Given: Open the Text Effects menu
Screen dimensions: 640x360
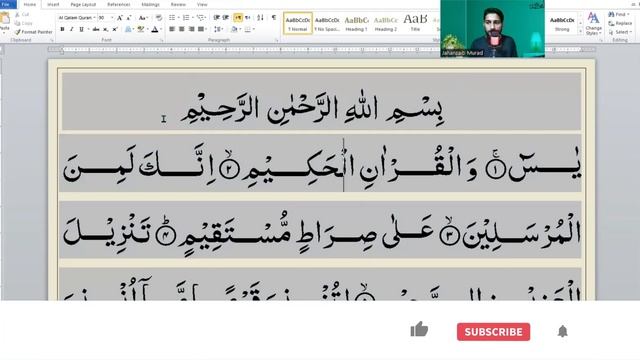Looking at the screenshot, I should pos(129,29).
